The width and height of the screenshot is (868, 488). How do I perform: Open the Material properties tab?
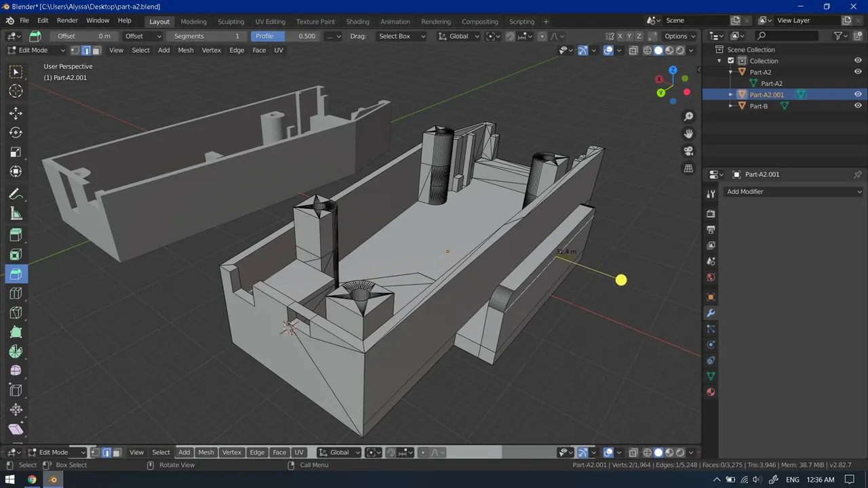coord(711,392)
